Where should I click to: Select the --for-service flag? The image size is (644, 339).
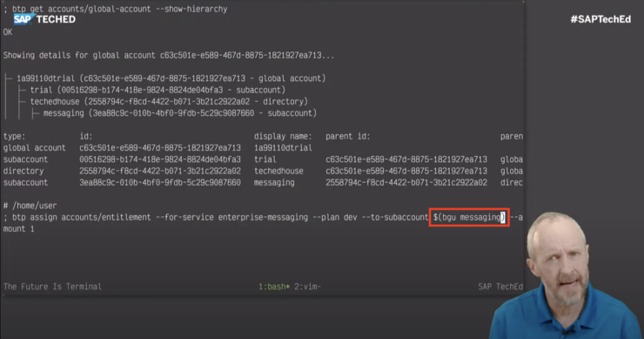pos(184,217)
